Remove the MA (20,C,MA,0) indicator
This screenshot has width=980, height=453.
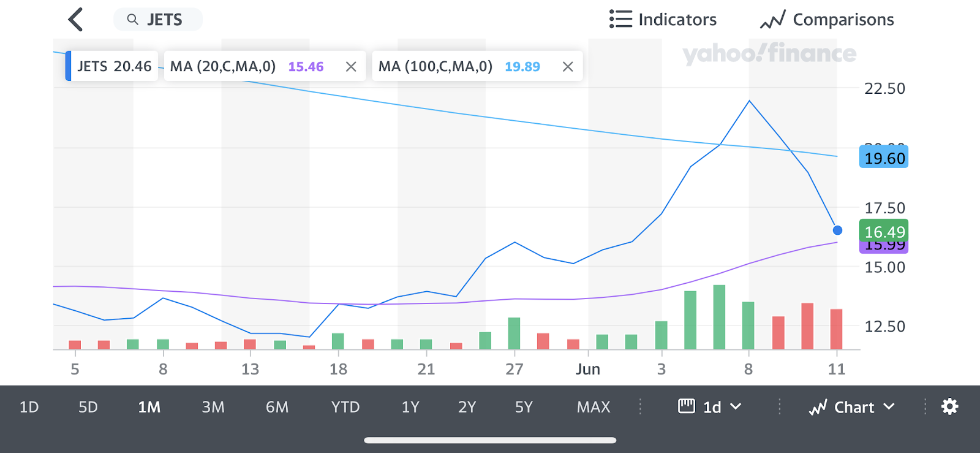[351, 67]
